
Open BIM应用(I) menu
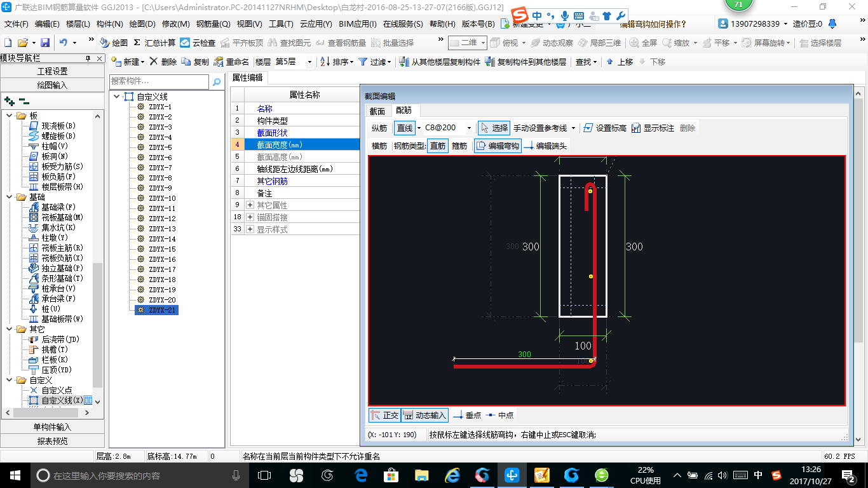[x=358, y=24]
